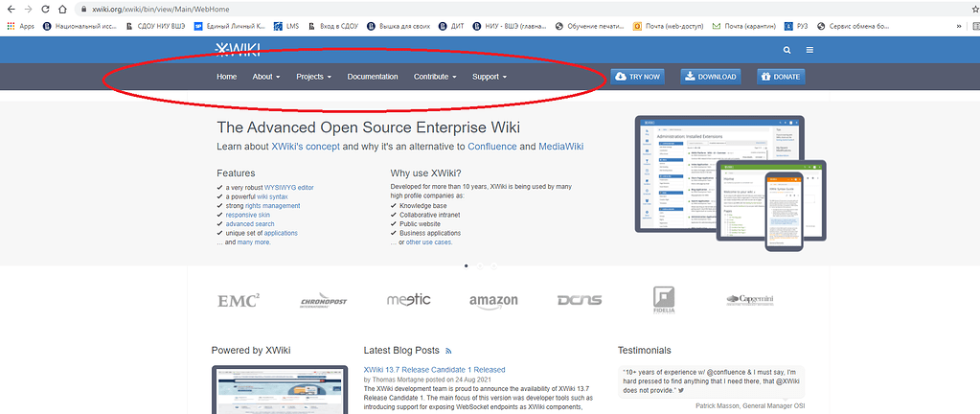980x414 pixels.
Task: Click the Amazon logo
Action: click(x=493, y=301)
